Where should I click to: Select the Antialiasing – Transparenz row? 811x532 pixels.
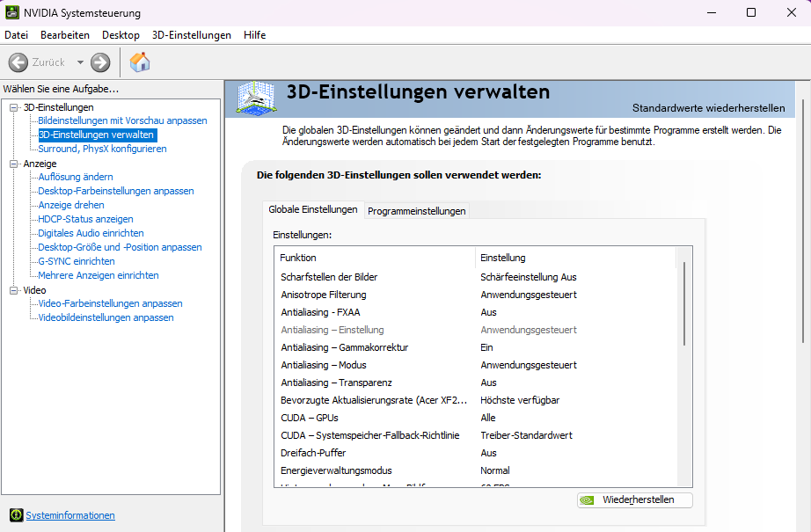(x=475, y=383)
